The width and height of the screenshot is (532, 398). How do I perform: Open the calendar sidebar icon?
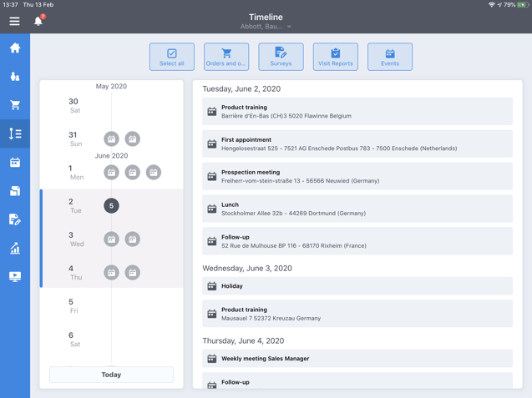pos(15,163)
